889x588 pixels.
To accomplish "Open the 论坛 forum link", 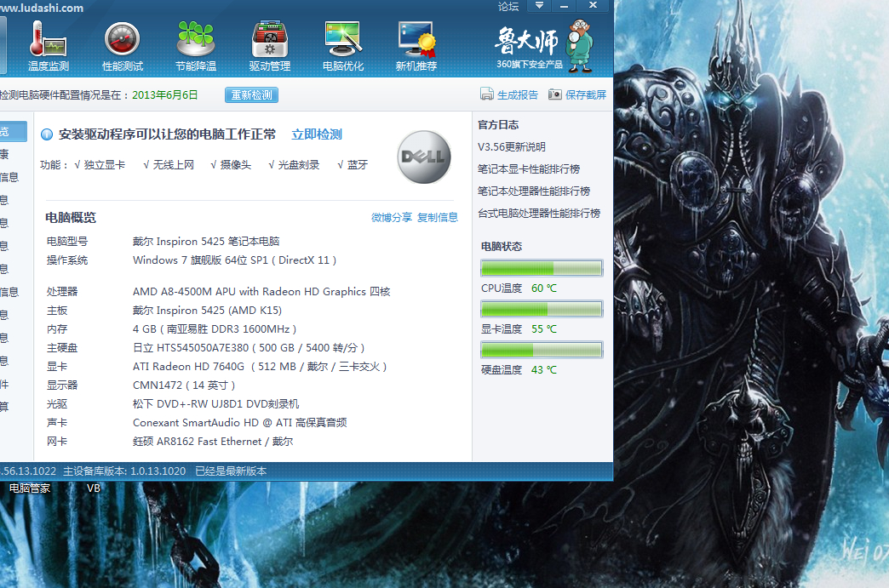I will [508, 6].
